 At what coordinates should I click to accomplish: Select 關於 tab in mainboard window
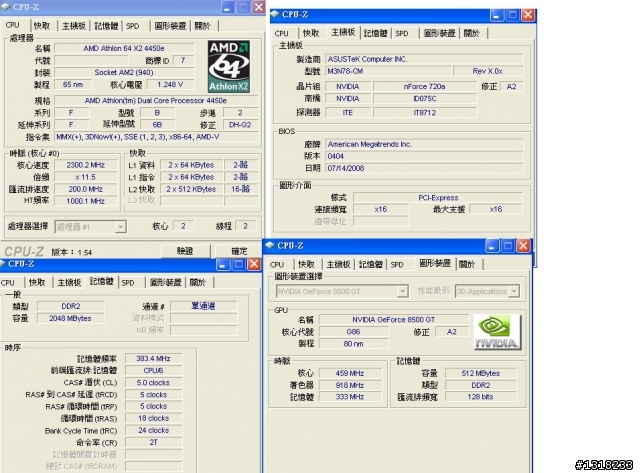tap(472, 33)
